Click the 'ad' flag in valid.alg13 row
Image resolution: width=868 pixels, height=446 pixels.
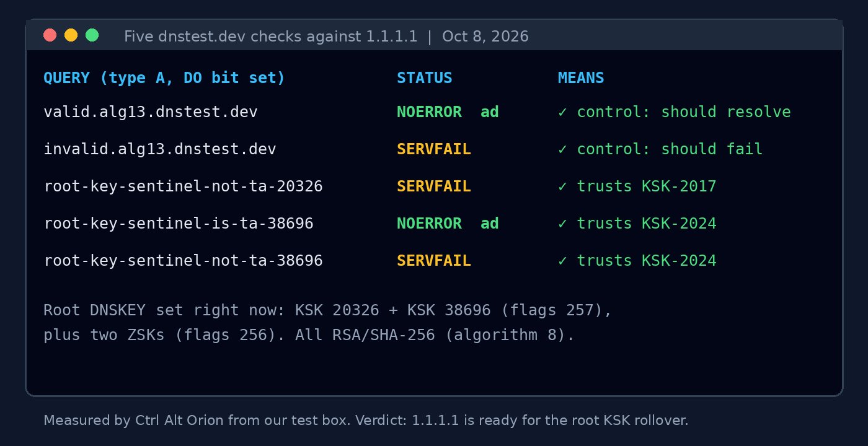coord(490,112)
